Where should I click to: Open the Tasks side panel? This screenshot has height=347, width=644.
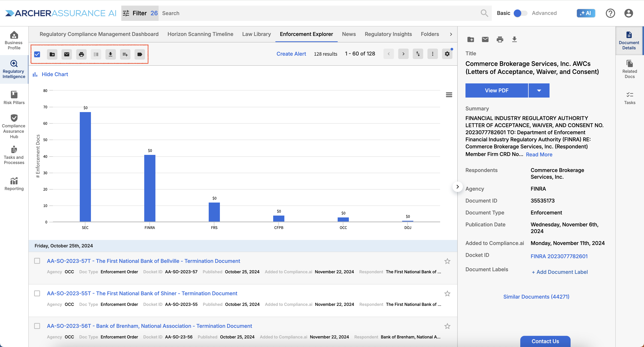click(x=629, y=98)
